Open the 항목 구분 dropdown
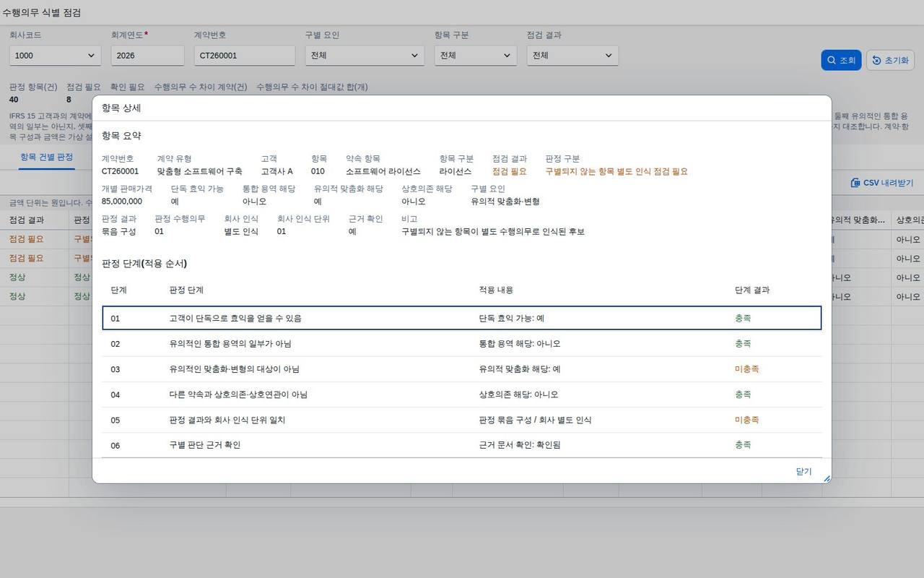924x578 pixels. point(476,56)
